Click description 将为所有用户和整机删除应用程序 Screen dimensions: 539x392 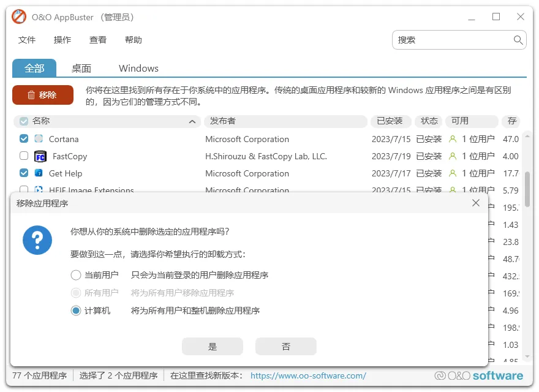pos(195,311)
